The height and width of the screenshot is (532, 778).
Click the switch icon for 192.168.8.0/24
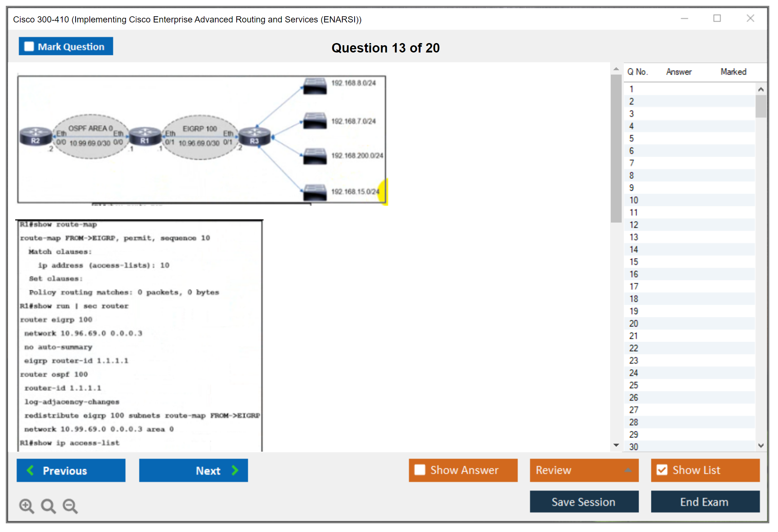point(315,86)
